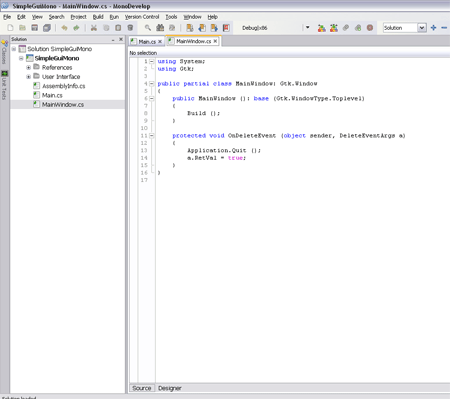Switch to the Designer view tab

tap(170, 388)
